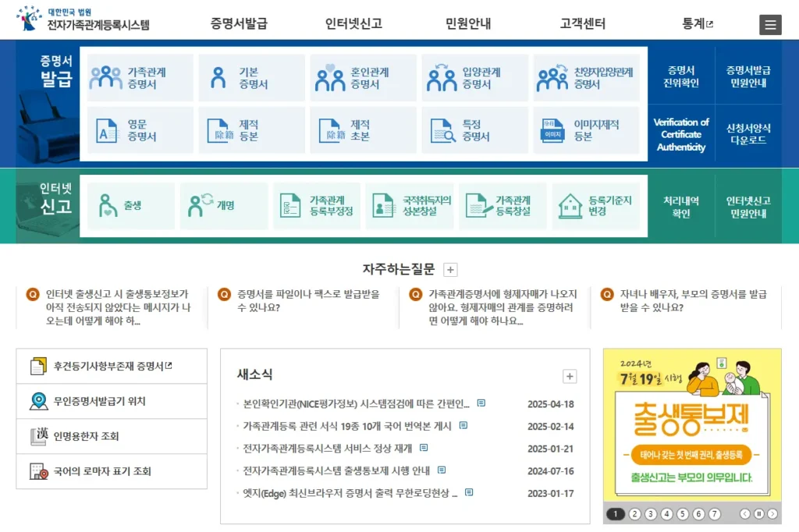This screenshot has height=532, width=799.
Task: Show previous banner slide
Action: pos(745,514)
